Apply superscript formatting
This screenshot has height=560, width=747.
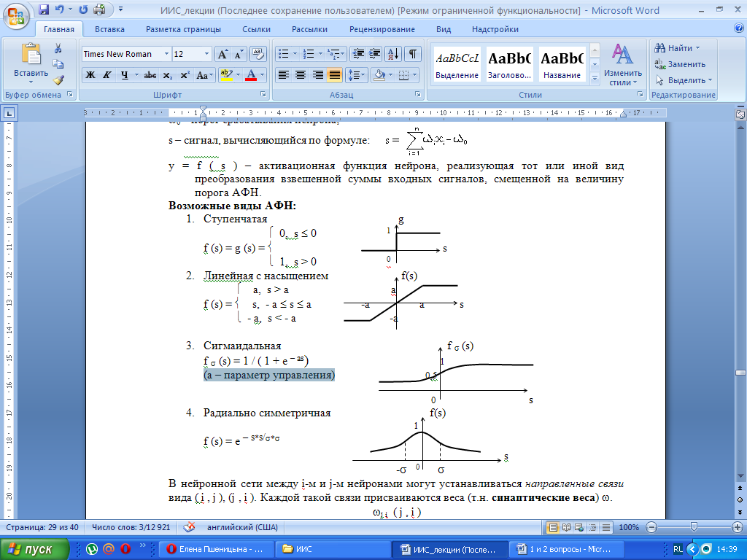[185, 75]
